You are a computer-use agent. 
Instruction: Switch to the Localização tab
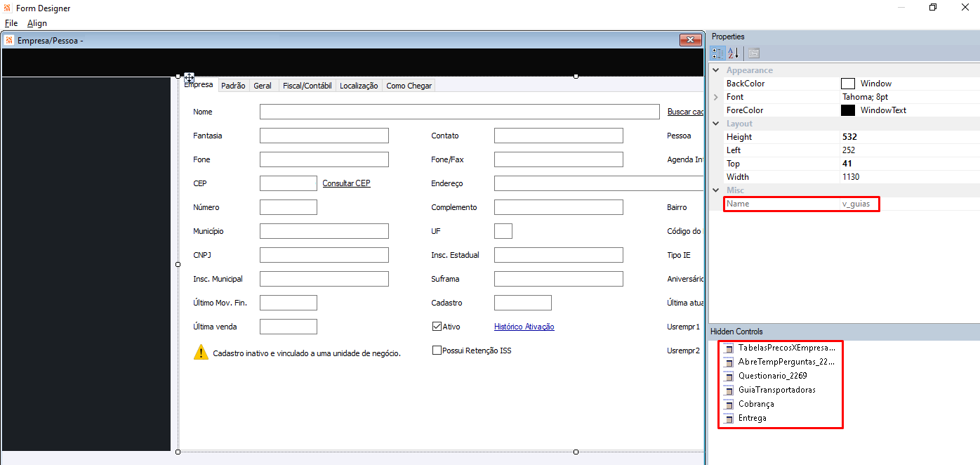click(x=359, y=86)
